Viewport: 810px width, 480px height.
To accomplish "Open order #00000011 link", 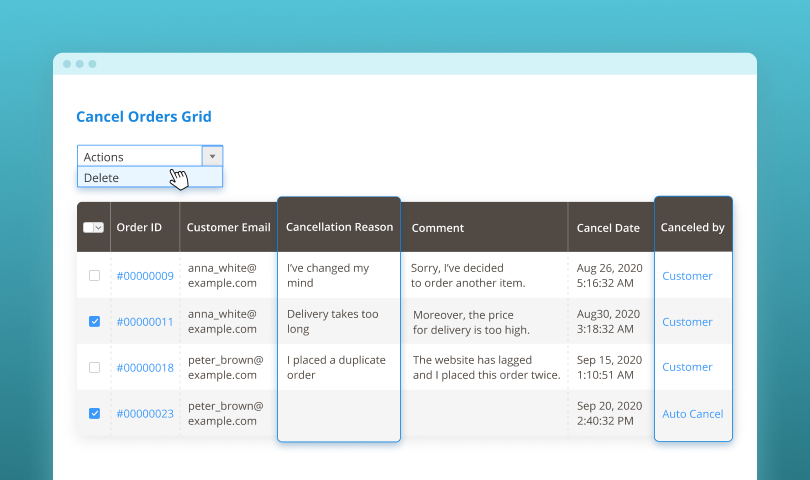I will [144, 322].
